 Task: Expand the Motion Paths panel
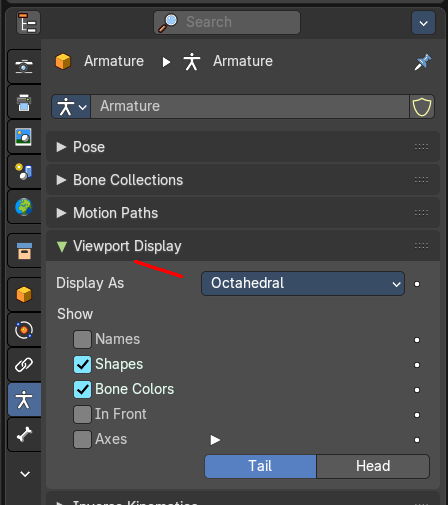click(x=243, y=213)
